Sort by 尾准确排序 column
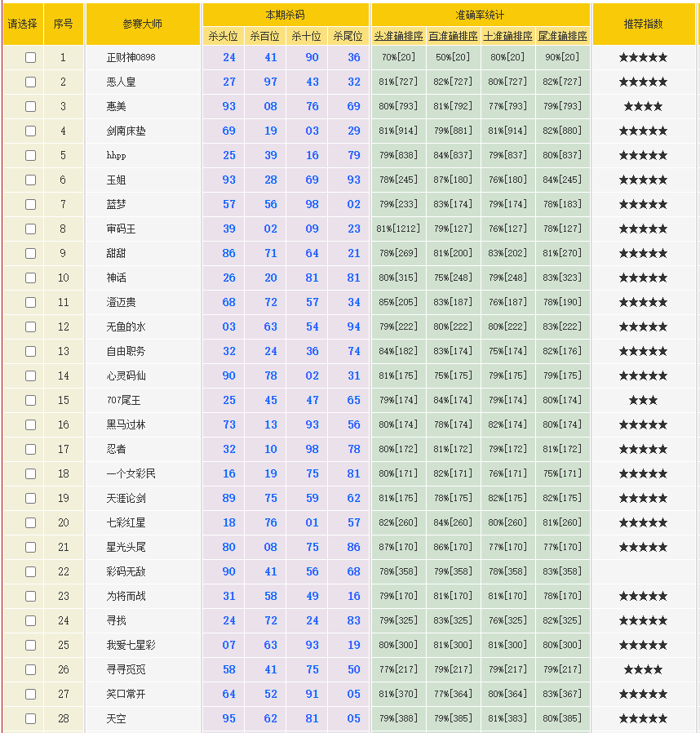The height and width of the screenshot is (733, 700). [562, 37]
